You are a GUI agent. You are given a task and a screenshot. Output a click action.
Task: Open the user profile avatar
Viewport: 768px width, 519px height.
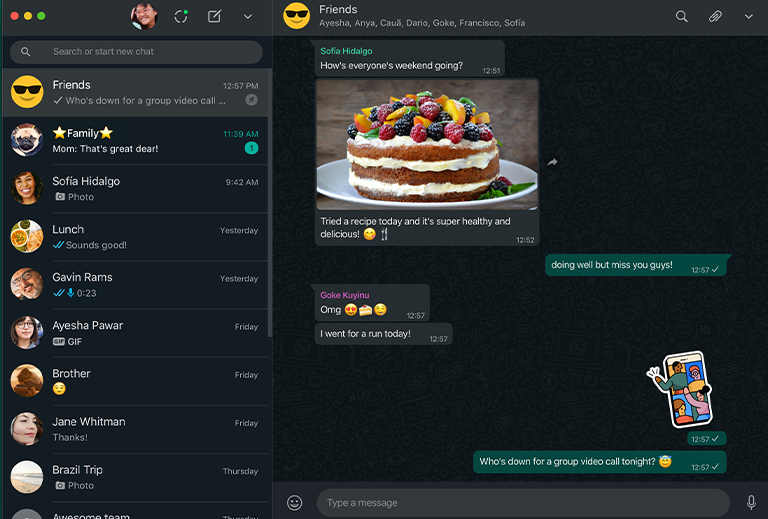144,16
